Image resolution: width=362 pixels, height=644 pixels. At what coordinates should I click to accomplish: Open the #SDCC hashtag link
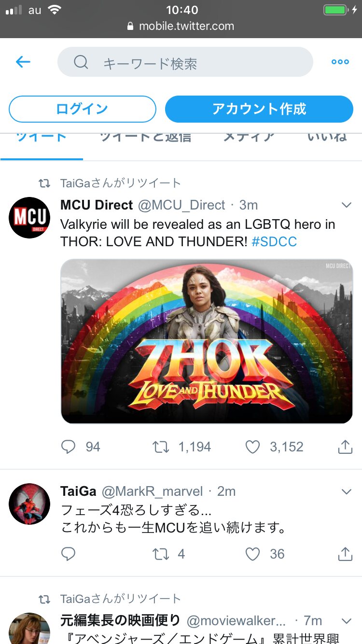click(274, 241)
